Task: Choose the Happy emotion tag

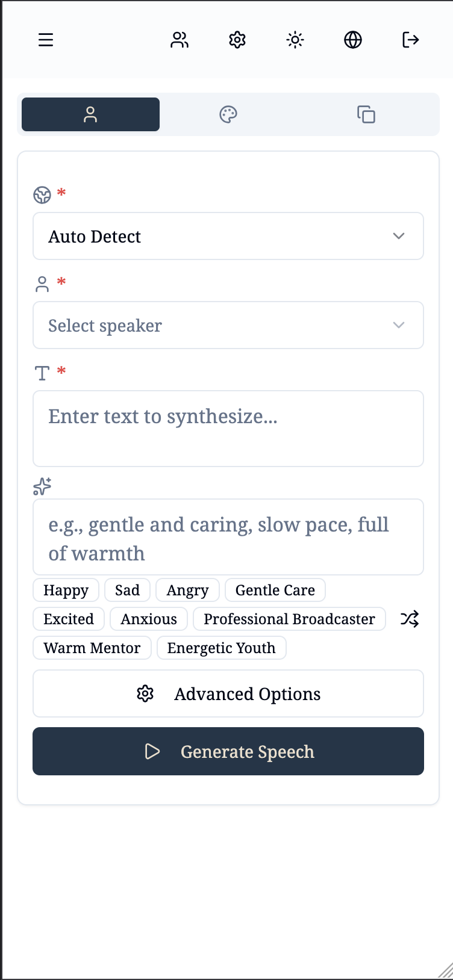Action: click(x=66, y=591)
